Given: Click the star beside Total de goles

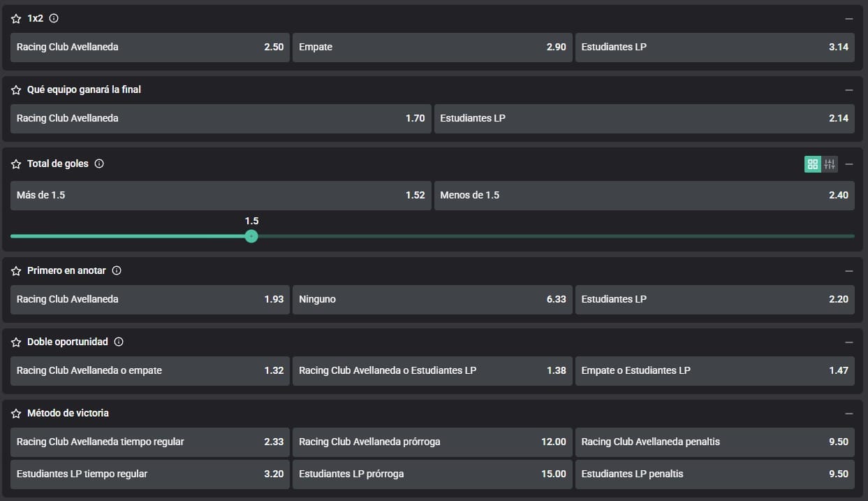Looking at the screenshot, I should (x=16, y=164).
